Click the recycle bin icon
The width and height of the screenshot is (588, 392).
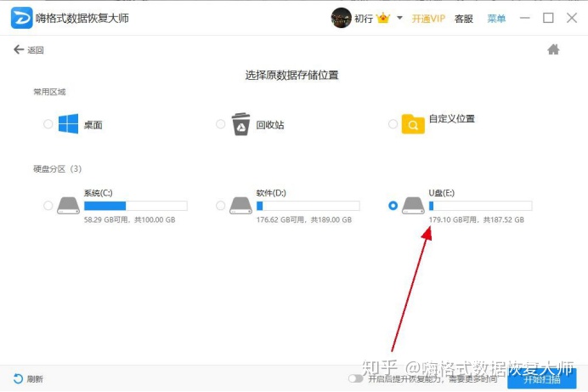coord(240,124)
